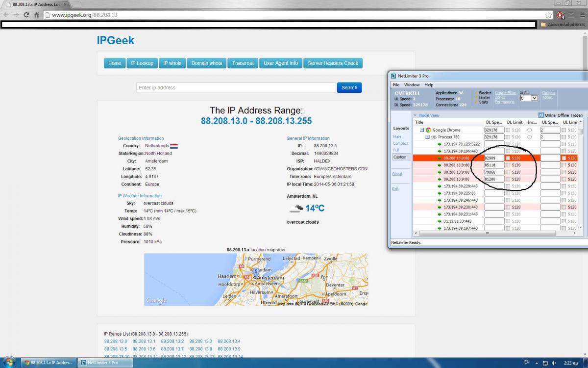Click the green arrow for 173.194.39.229:443

[x=440, y=186]
